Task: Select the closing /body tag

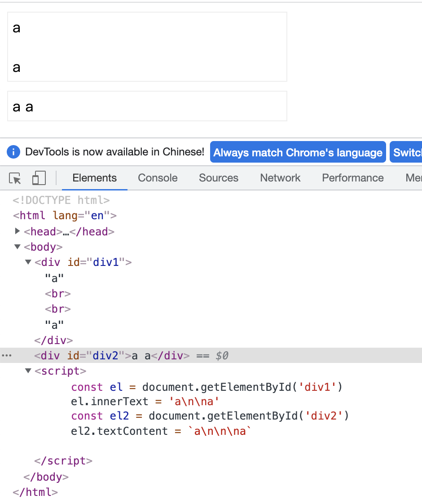Action: (46, 476)
